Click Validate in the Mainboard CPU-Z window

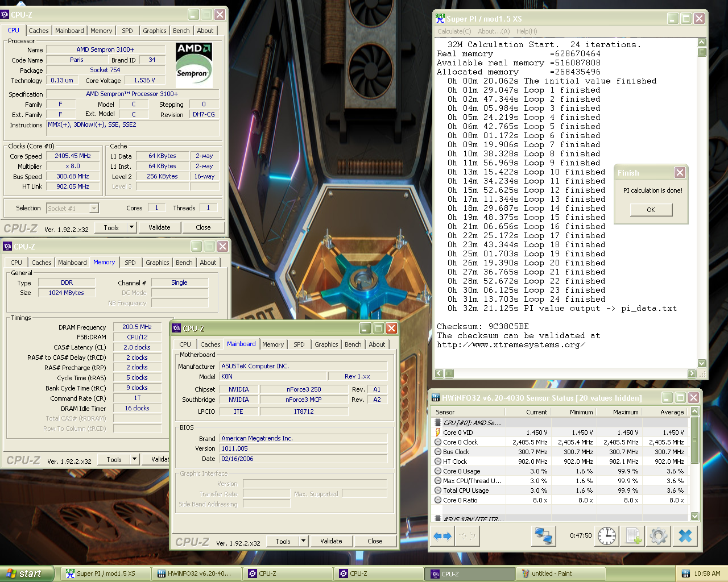point(331,541)
